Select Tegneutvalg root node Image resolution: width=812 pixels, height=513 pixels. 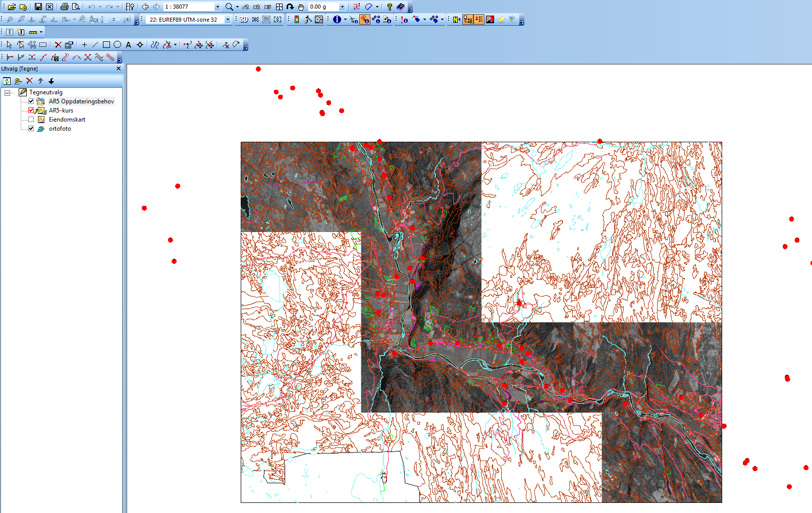(46, 92)
